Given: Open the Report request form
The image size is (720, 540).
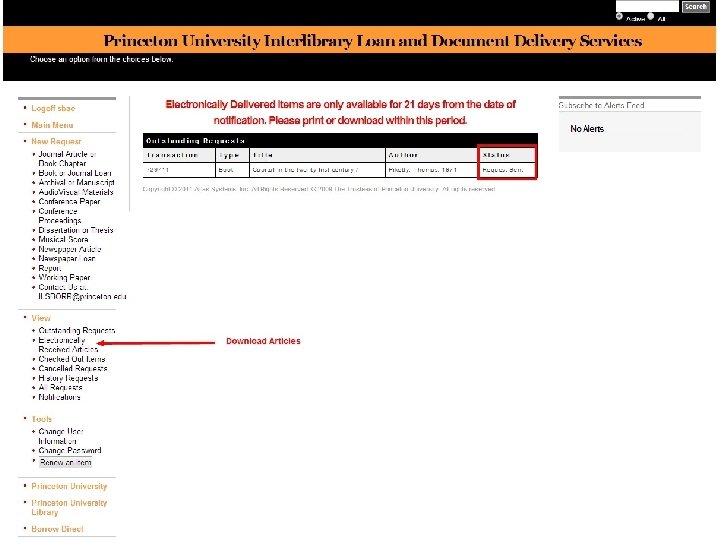Looking at the screenshot, I should point(50,268).
